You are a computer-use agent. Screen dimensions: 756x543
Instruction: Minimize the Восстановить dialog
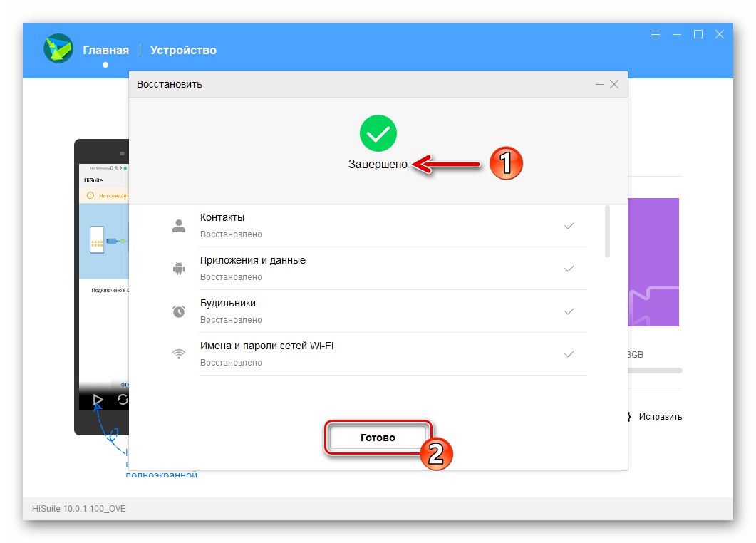[x=600, y=84]
